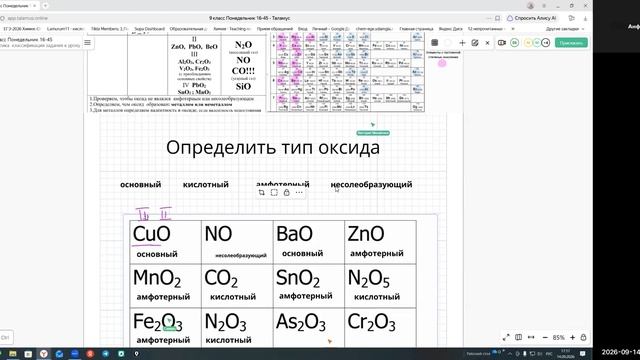The width and height of the screenshot is (640, 360).
Task: Enter fullscreen with the expand arrows icon
Action: (x=506, y=337)
